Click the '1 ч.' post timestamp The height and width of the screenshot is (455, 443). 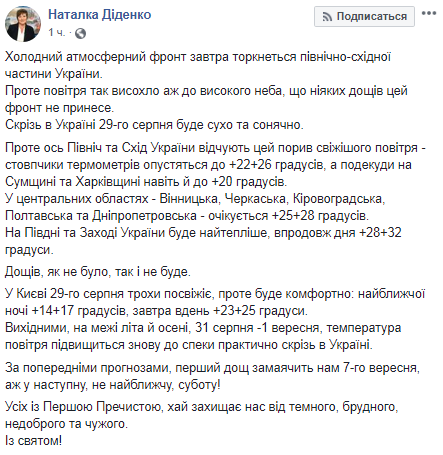coord(57,33)
